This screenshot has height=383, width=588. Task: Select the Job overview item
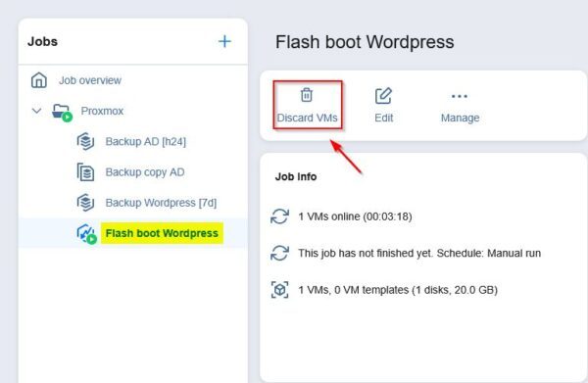(x=90, y=80)
